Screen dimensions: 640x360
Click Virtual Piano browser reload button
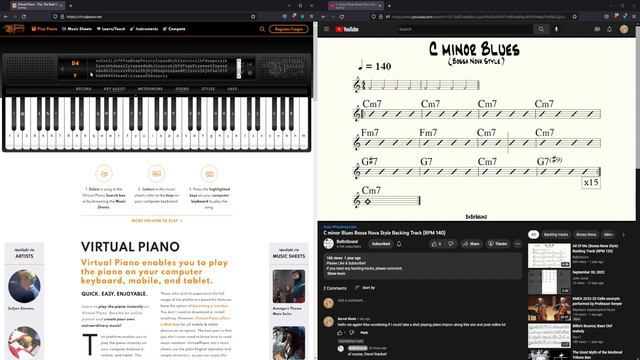click(24, 17)
